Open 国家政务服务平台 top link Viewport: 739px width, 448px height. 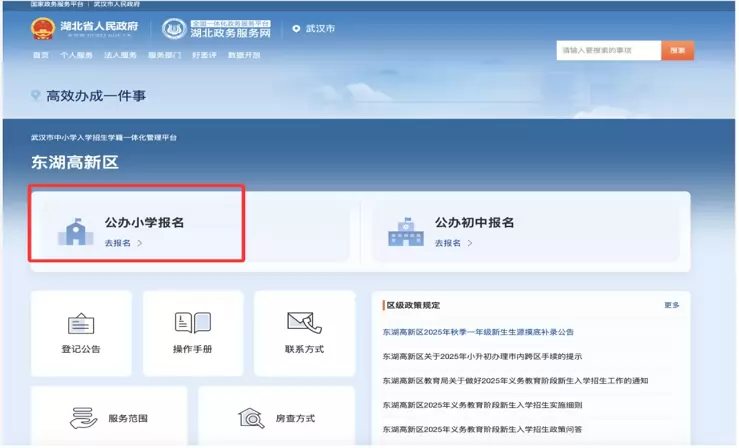pyautogui.click(x=57, y=4)
